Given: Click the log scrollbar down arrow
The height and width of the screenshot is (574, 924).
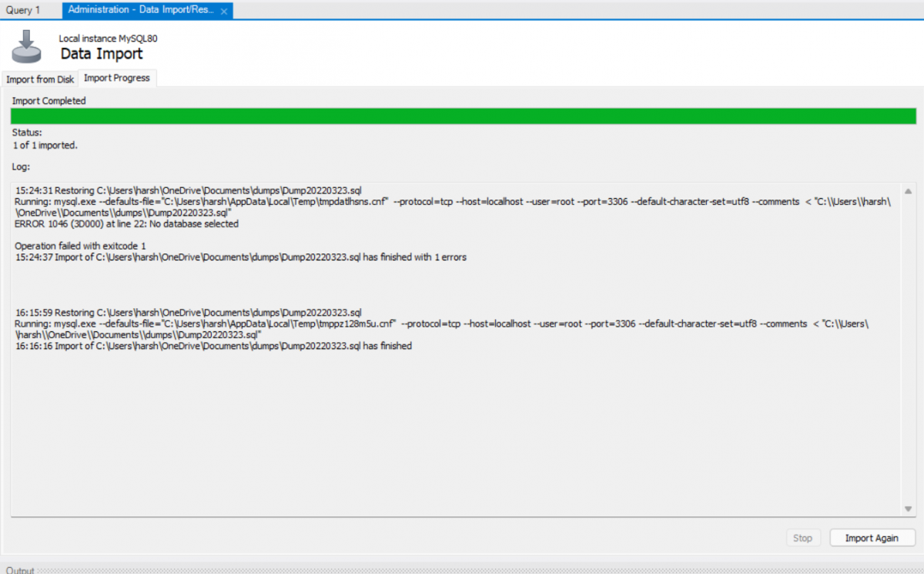Looking at the screenshot, I should click(908, 509).
